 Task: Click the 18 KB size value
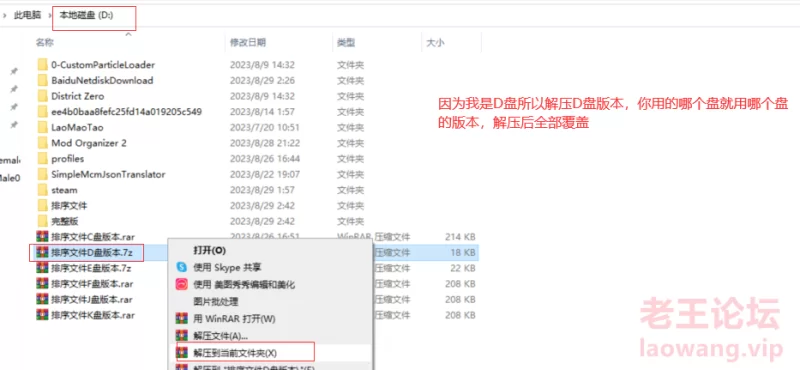[x=463, y=252]
